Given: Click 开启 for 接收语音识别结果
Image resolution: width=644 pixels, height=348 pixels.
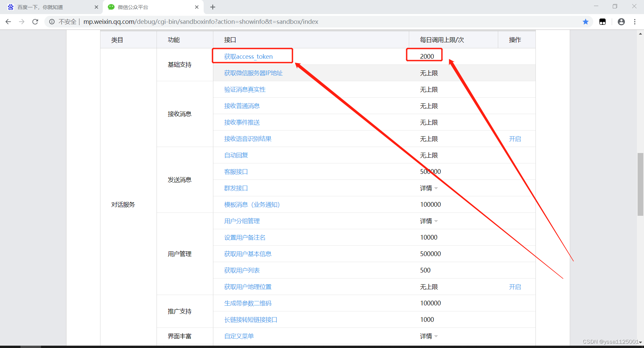Looking at the screenshot, I should [515, 139].
